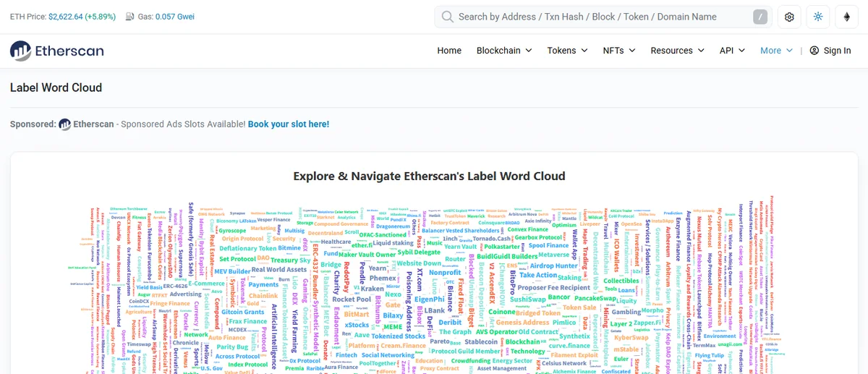The height and width of the screenshot is (374, 868).
Task: Click the 'Rocket Pool' label
Action: [x=352, y=299]
